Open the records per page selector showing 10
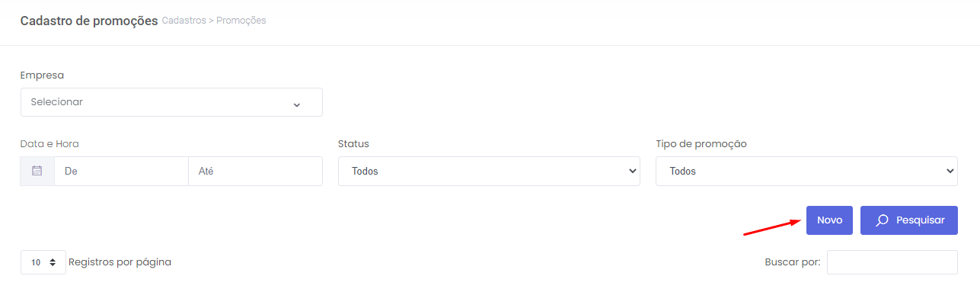The image size is (980, 289). point(43,262)
